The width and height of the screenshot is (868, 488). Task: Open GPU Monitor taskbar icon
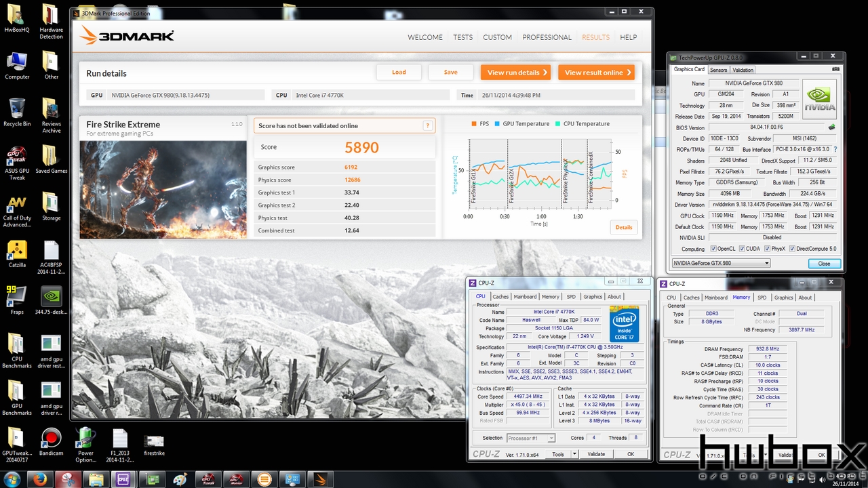[x=237, y=479]
